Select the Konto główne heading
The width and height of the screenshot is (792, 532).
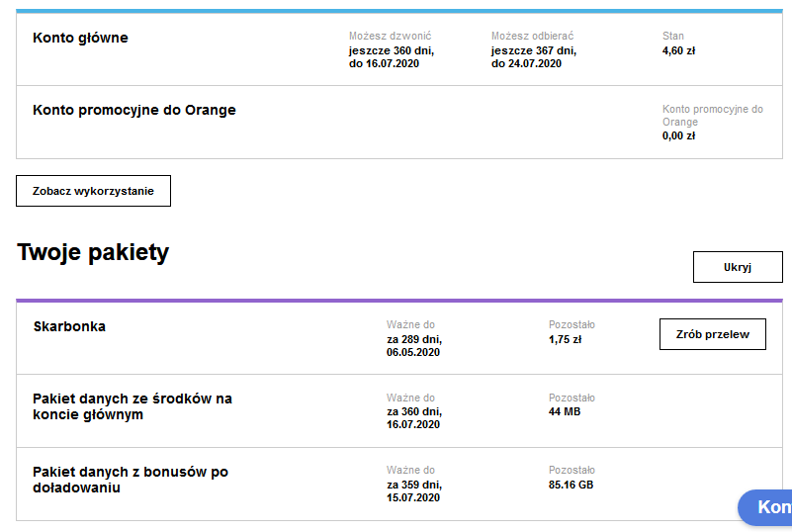click(80, 38)
